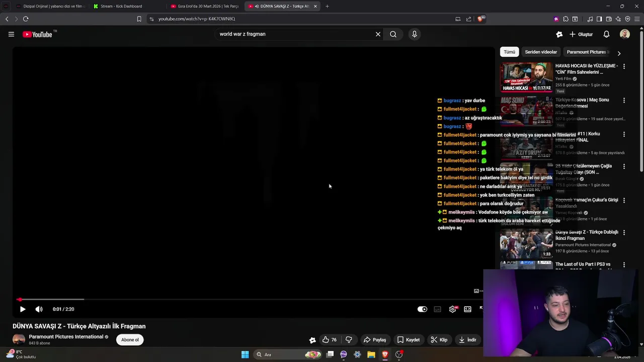The height and width of the screenshot is (362, 644).
Task: Open the YouTube hamburger guide menu
Action: [11, 34]
